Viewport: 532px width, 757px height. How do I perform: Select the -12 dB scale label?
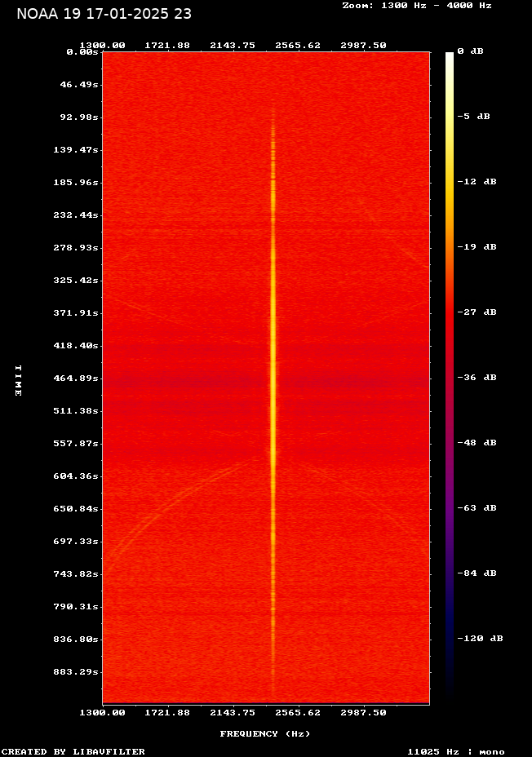coord(477,182)
